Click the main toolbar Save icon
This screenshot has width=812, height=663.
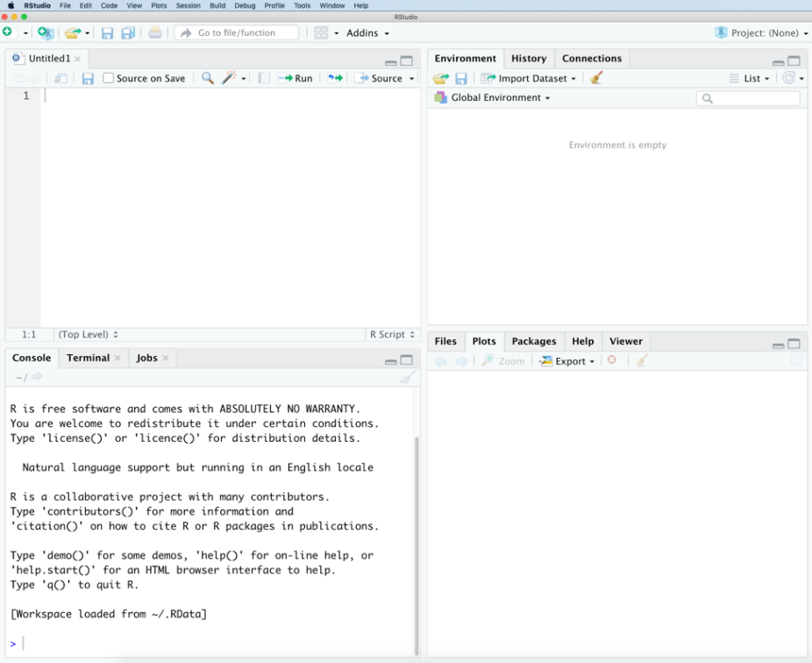click(107, 33)
